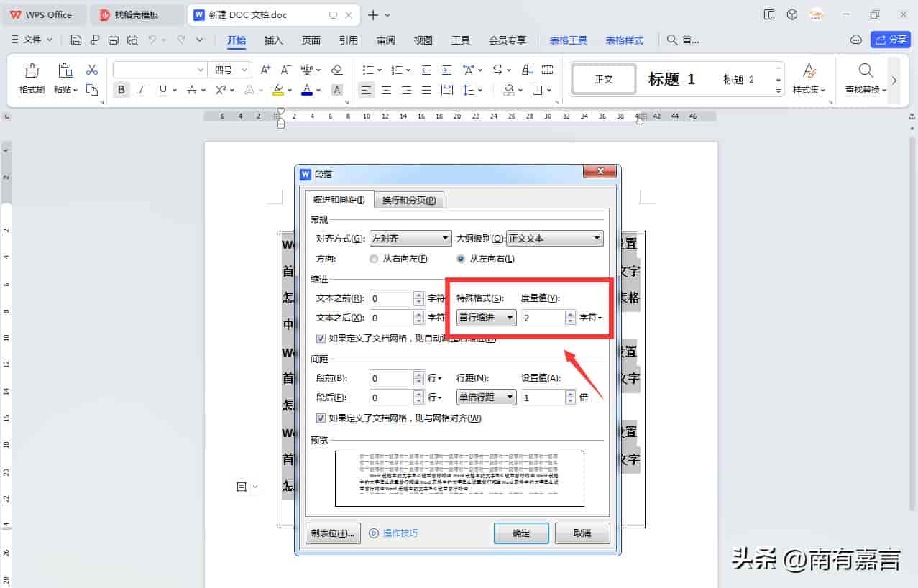Viewport: 918px width, 588px height.
Task: Open the 字符 unit dropdown beside 度量值
Action: coord(591,318)
